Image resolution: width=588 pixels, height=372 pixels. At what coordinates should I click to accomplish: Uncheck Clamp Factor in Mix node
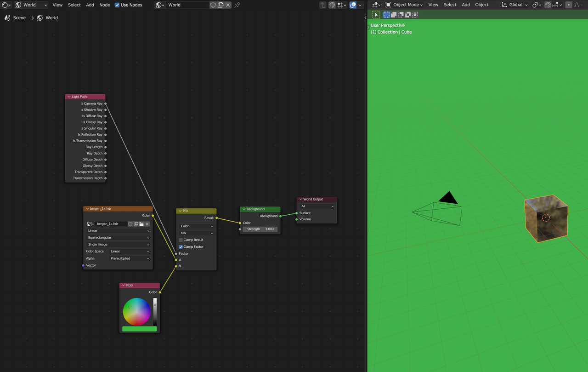pos(181,247)
